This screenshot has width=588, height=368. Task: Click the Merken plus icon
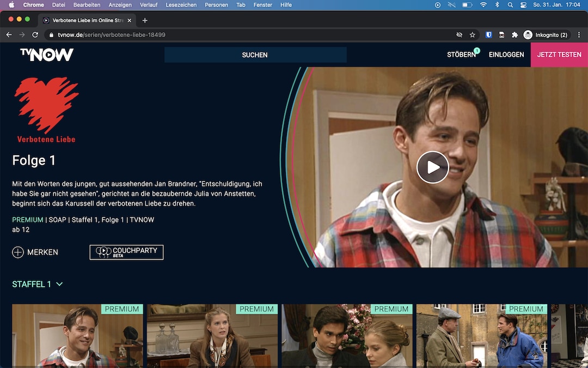pyautogui.click(x=16, y=252)
